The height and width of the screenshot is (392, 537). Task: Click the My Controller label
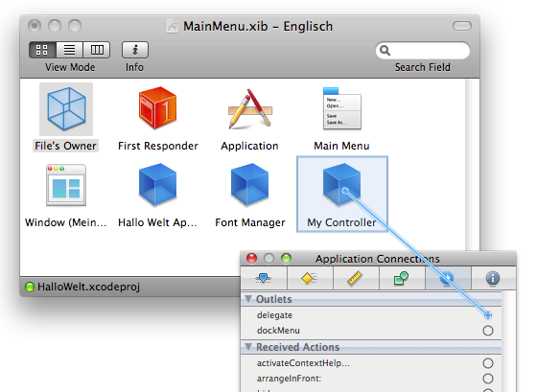click(341, 222)
